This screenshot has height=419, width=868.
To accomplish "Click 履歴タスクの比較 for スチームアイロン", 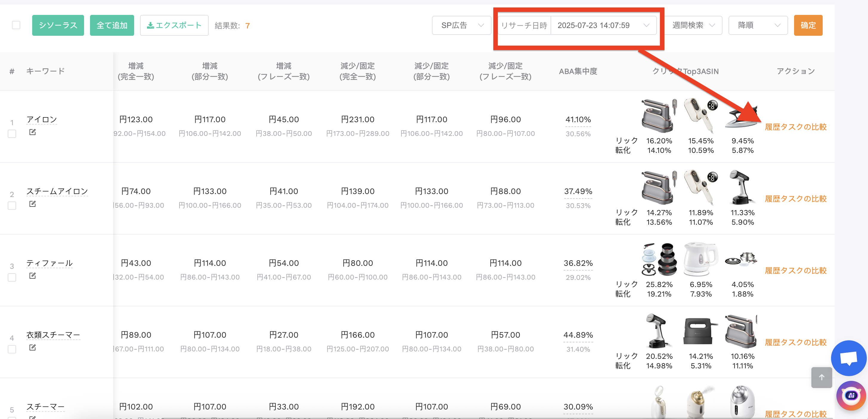I will 796,199.
